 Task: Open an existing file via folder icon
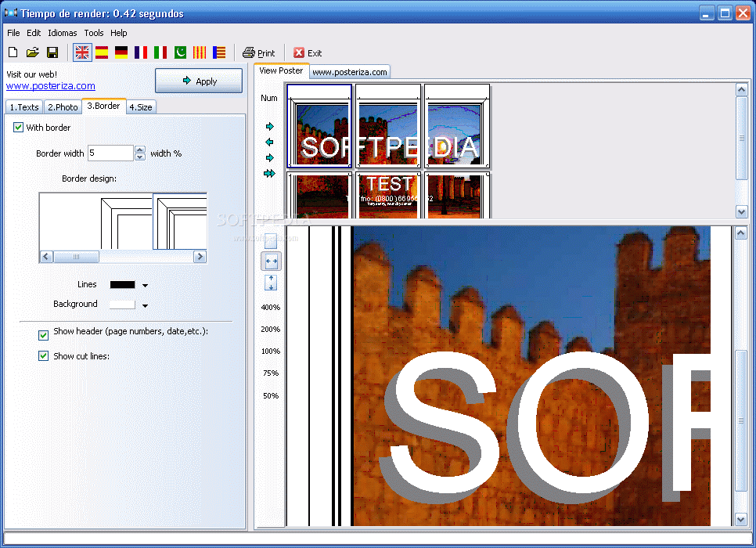pos(32,52)
